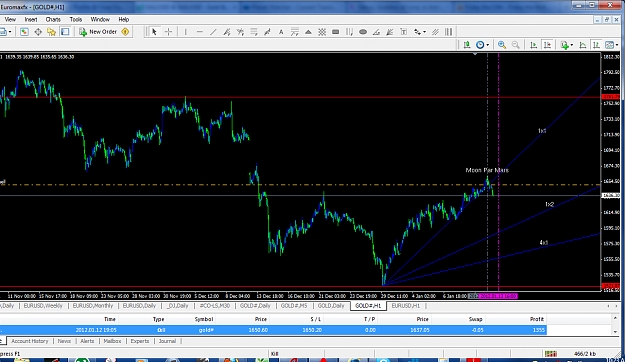625x362 pixels.
Task: Click the candlestick chart type icon
Action: click(x=467, y=45)
